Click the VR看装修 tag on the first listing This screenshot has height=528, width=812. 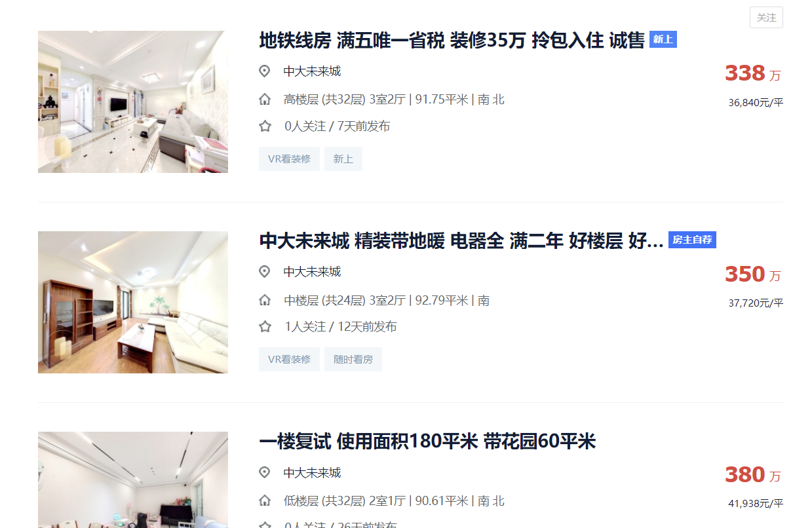point(289,159)
